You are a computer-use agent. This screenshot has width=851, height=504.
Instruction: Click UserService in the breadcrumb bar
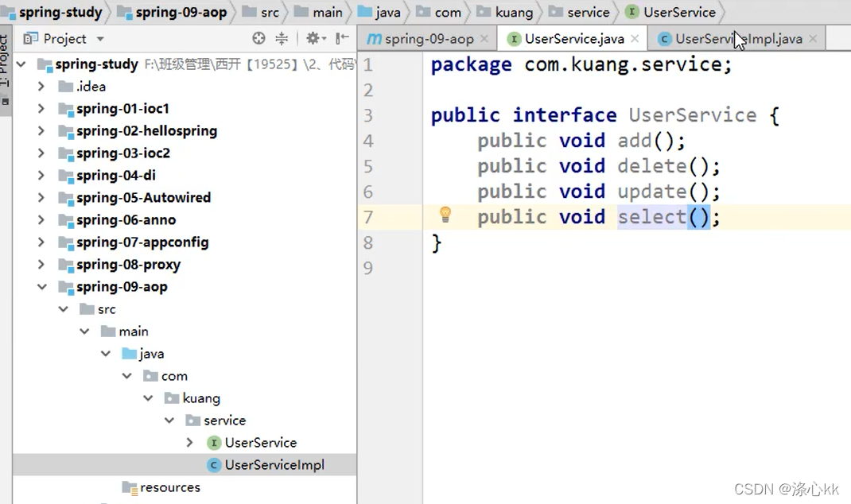click(670, 12)
